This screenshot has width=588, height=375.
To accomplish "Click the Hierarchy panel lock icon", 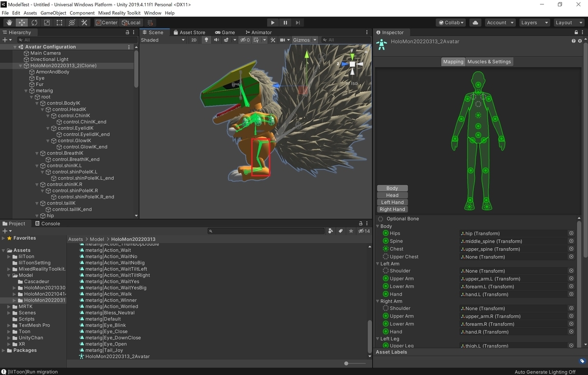I will [127, 32].
